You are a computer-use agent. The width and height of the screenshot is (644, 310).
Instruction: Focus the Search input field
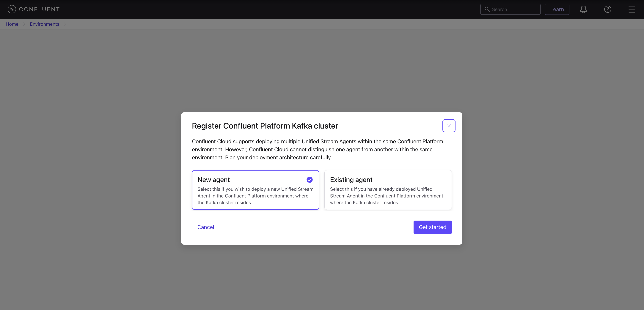click(515, 9)
